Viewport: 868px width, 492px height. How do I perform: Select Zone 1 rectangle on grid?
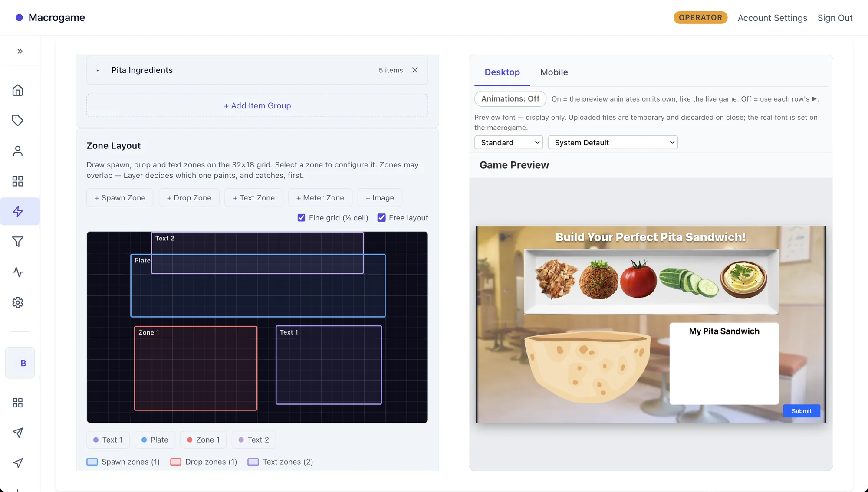click(196, 368)
